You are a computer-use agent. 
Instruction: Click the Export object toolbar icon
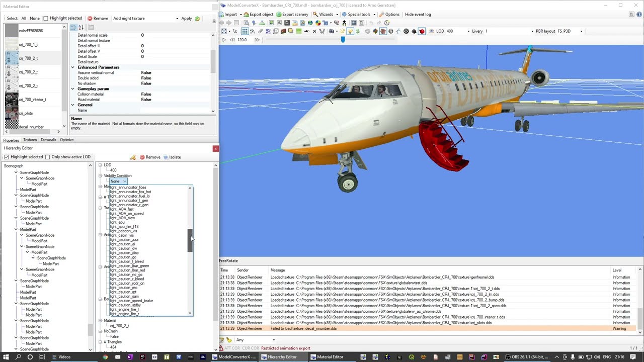247,15
